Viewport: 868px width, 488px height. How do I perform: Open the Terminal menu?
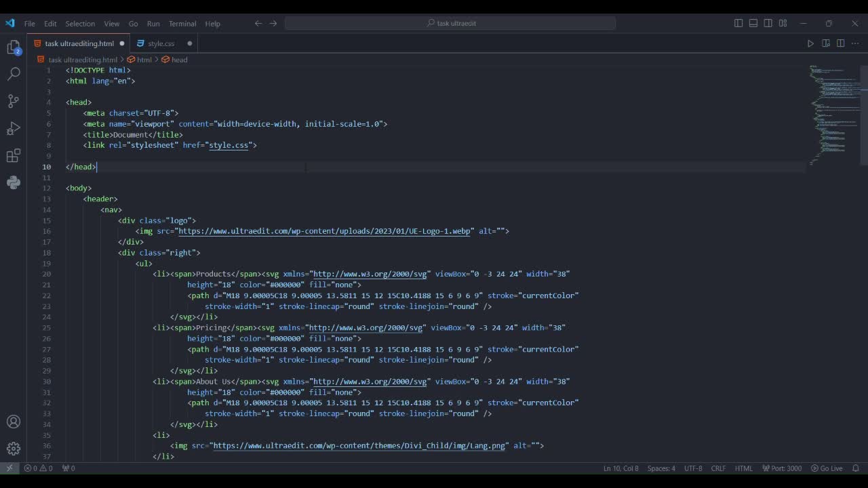pos(182,24)
